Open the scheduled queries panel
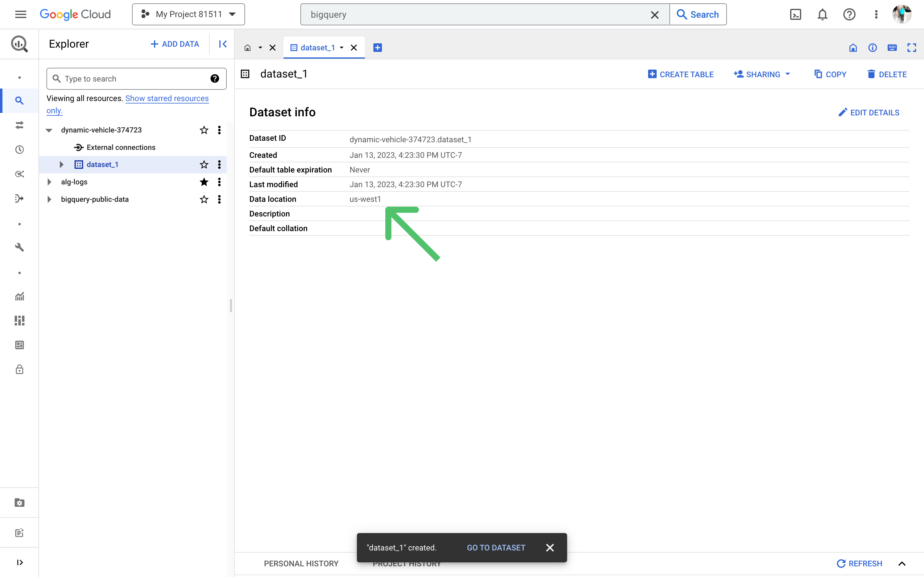924x577 pixels. [x=19, y=150]
